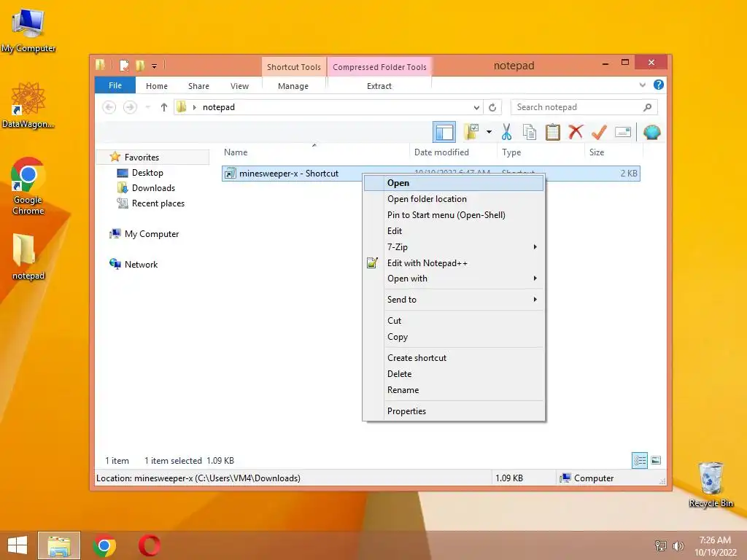Switch to large icons view button
The image size is (747, 560).
656,461
